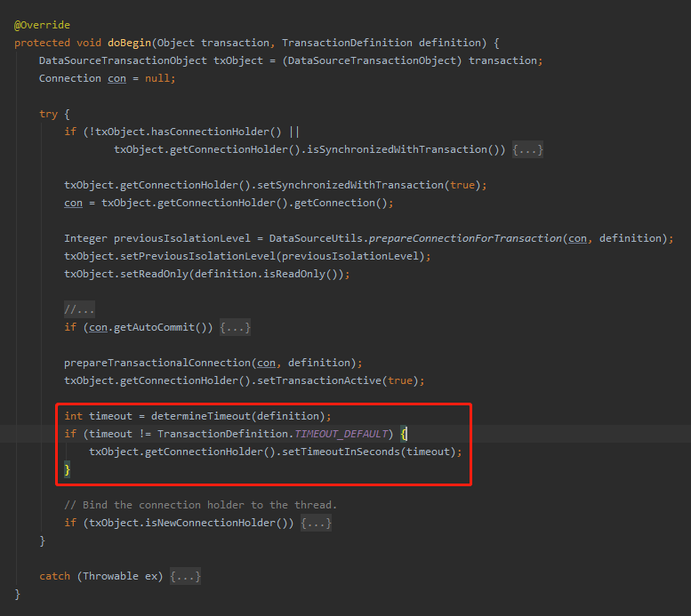The width and height of the screenshot is (691, 616).
Task: Click the TIMEOUT_DEFAULT constant
Action: pyautogui.click(x=341, y=434)
